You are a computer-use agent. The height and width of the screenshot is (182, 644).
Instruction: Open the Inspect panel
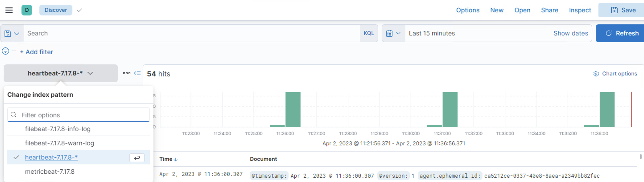[580, 10]
